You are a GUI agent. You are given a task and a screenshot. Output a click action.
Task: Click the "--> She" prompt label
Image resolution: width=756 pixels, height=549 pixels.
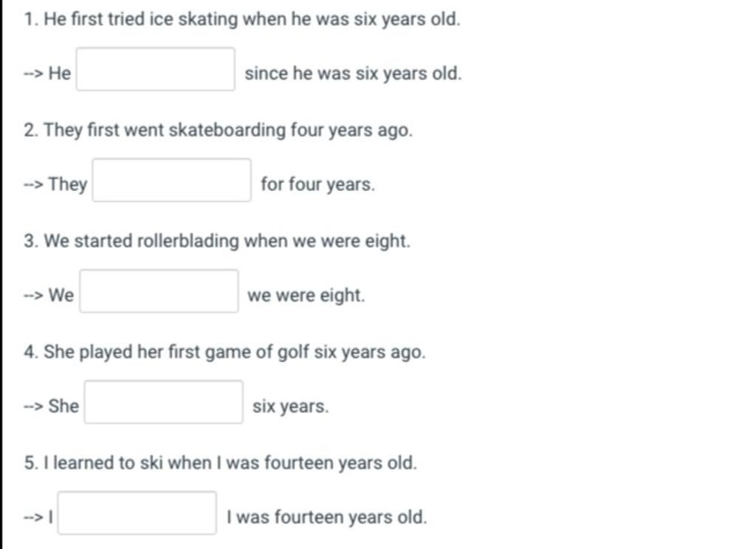coord(51,407)
